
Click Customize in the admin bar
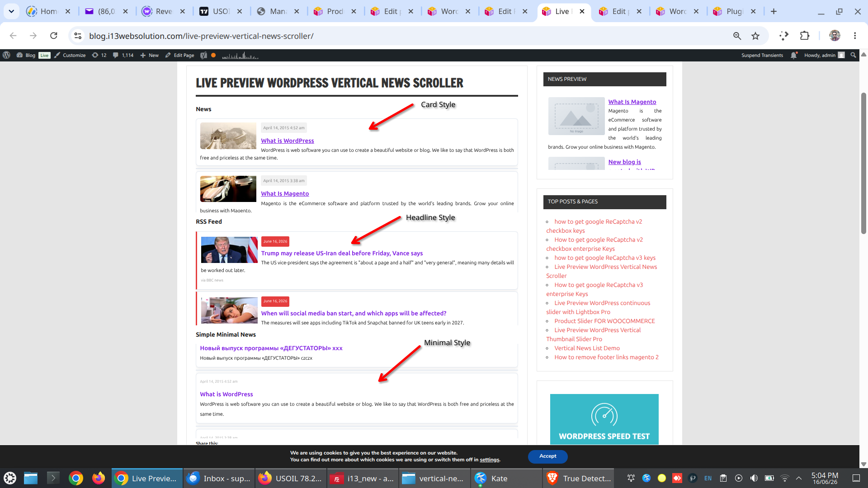coord(70,55)
